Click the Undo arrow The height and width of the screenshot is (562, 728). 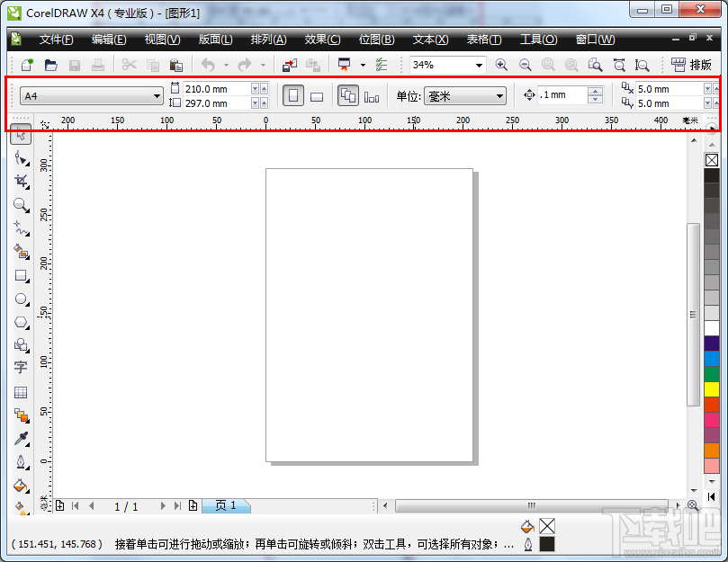208,65
